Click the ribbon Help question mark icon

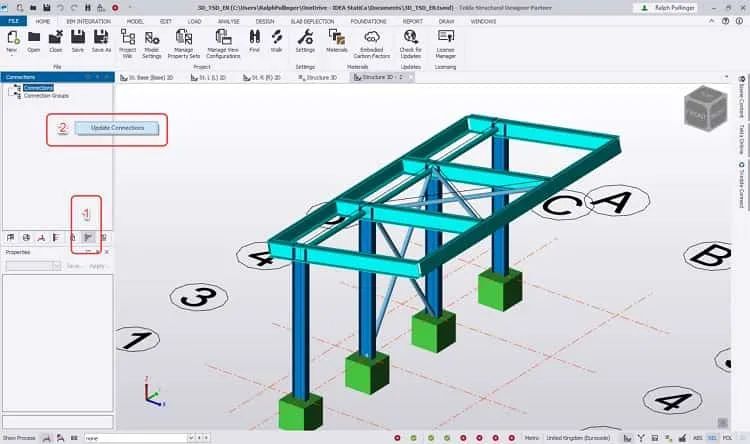click(726, 21)
